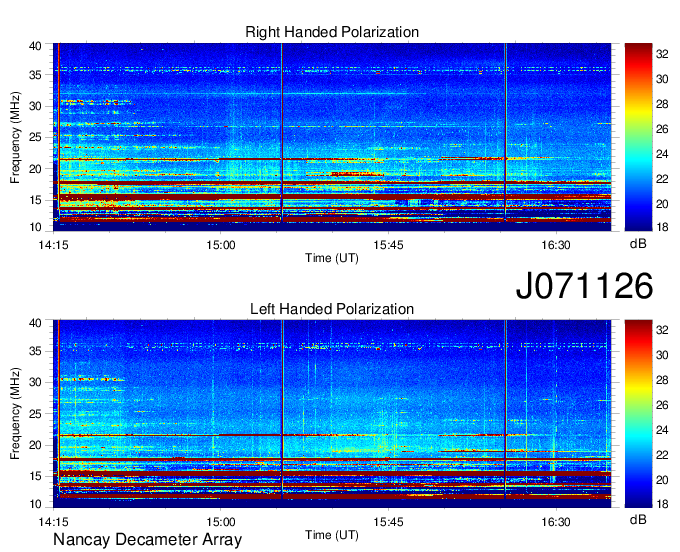Click the left-handed polarization spectrogram image
This screenshot has width=680, height=552.
click(332, 414)
